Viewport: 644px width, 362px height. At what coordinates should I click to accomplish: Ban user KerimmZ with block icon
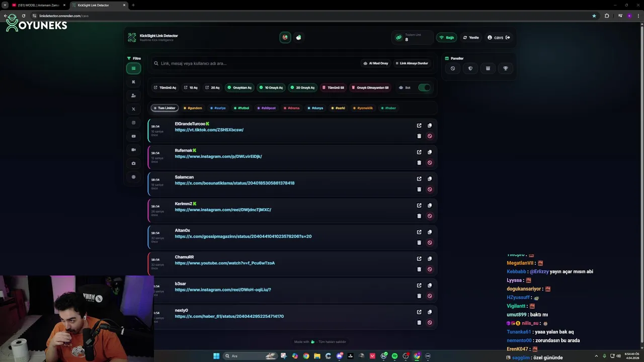pyautogui.click(x=430, y=216)
